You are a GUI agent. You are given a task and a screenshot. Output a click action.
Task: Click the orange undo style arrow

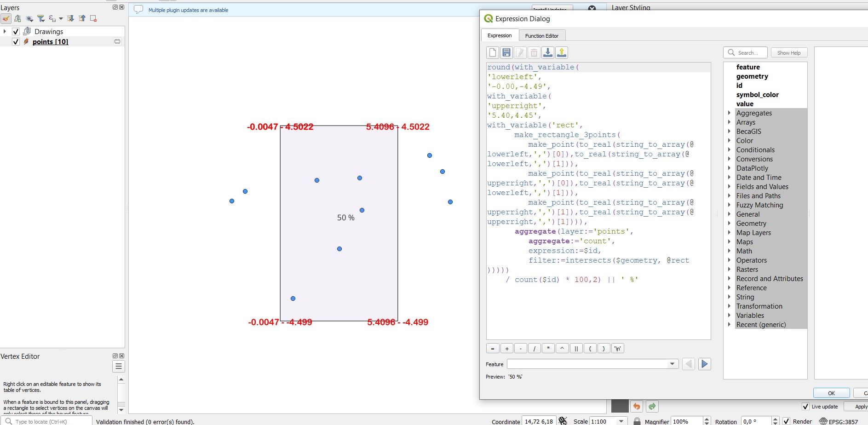tap(637, 406)
